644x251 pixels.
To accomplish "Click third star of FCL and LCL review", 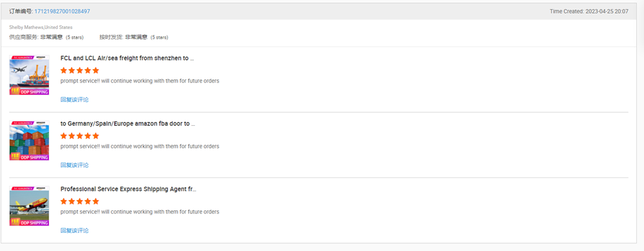I will [80, 70].
